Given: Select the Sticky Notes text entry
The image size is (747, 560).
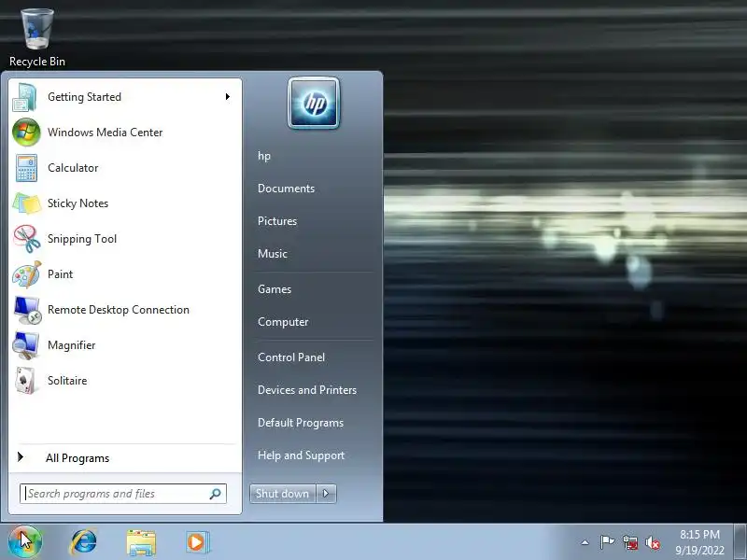Looking at the screenshot, I should [x=78, y=203].
